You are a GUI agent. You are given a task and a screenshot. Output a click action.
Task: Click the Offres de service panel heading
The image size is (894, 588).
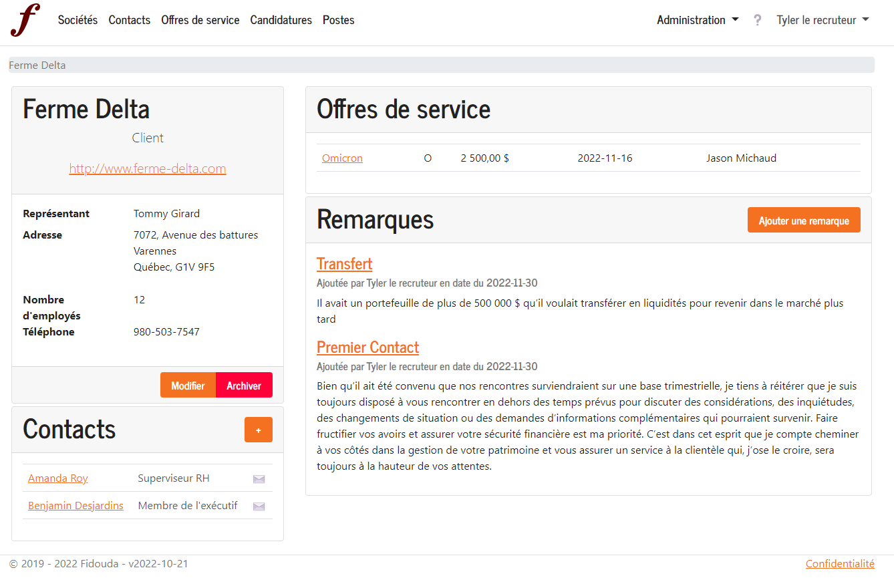[x=404, y=109]
